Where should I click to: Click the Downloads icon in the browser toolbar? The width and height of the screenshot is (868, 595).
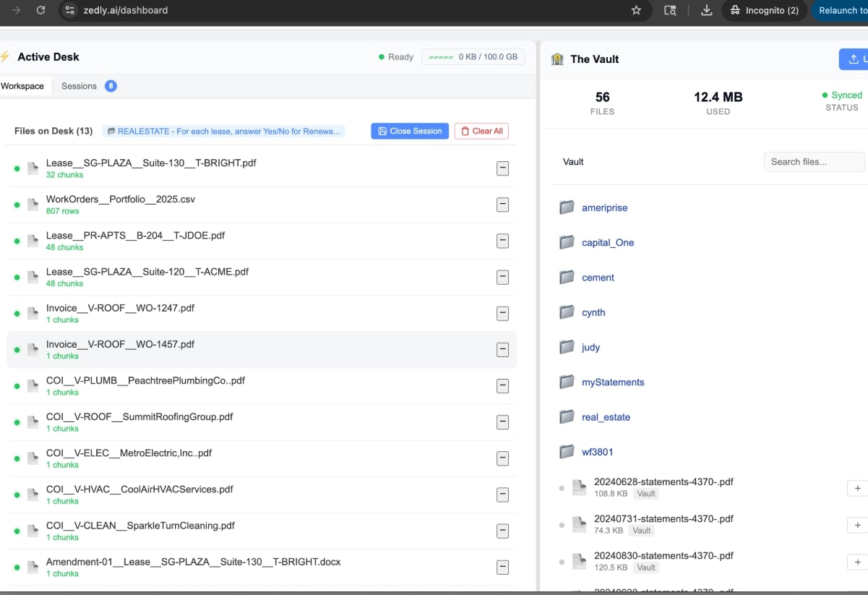(706, 10)
